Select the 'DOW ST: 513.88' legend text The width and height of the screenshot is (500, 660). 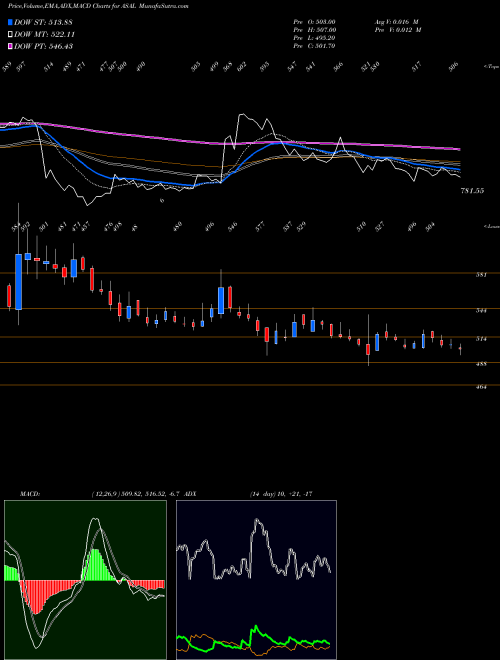pos(43,22)
